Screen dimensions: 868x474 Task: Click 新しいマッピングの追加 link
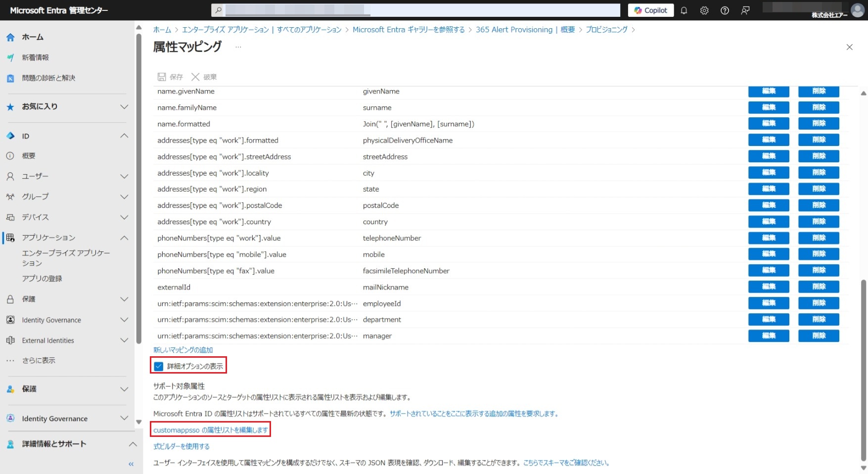(x=183, y=350)
